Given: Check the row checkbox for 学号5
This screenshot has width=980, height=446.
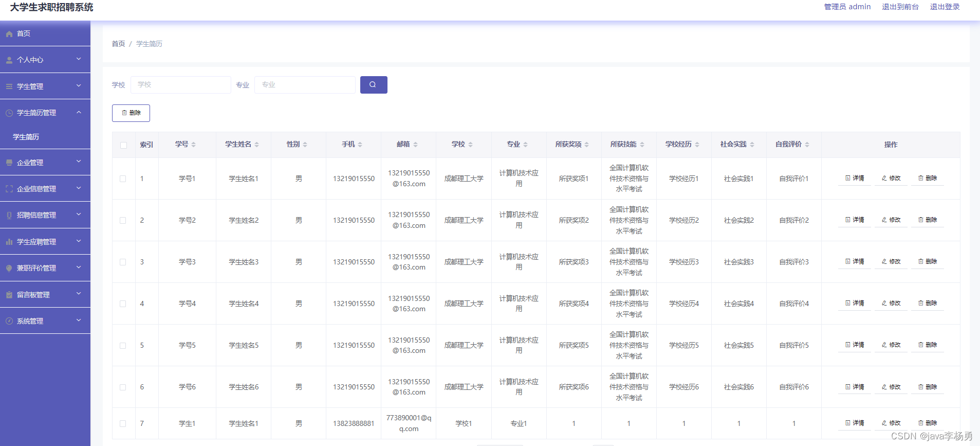Looking at the screenshot, I should [123, 346].
